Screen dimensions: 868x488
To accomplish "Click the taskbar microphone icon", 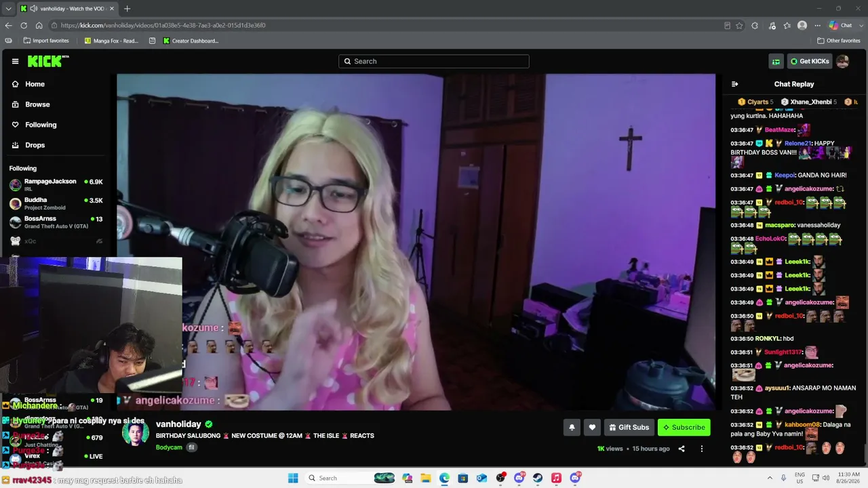I will pyautogui.click(x=784, y=478).
